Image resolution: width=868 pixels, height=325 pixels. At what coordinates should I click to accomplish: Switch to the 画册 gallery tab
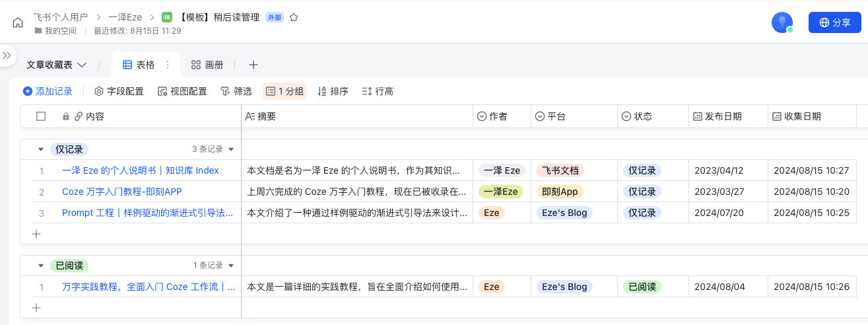207,65
